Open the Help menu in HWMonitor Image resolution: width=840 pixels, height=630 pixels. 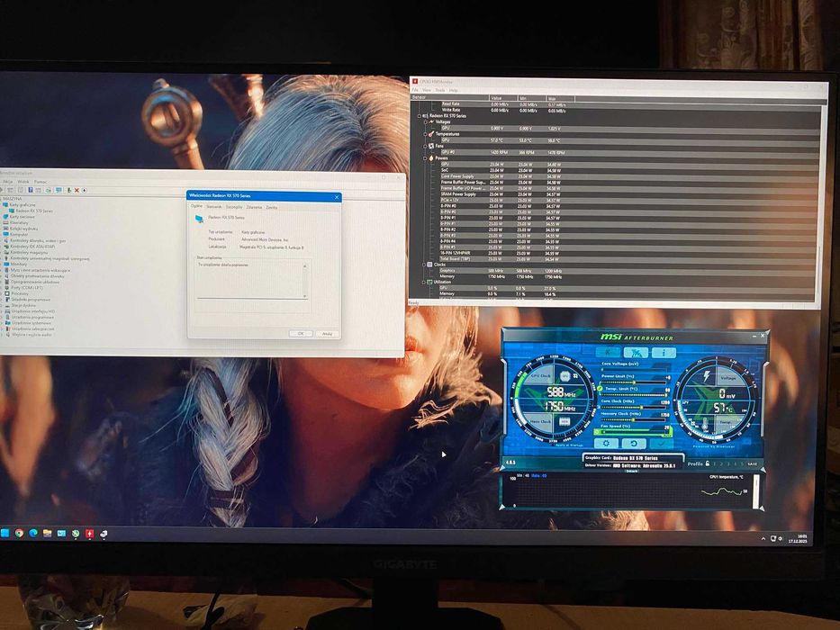[453, 90]
